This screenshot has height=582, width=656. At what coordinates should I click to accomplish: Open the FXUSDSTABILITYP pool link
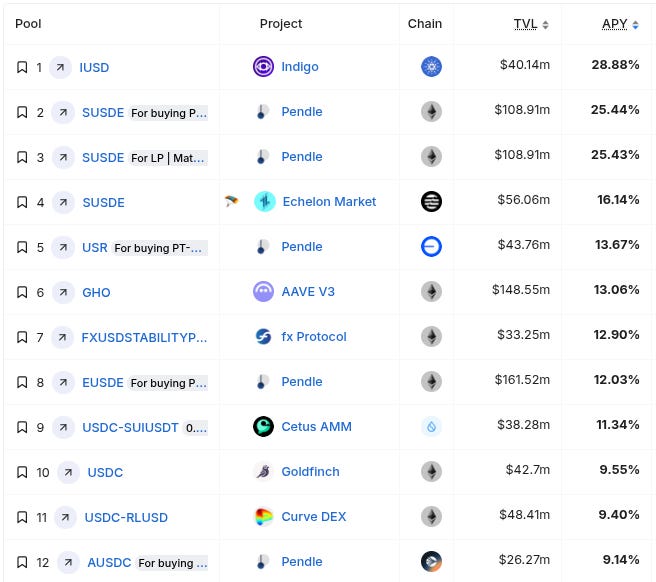144,337
